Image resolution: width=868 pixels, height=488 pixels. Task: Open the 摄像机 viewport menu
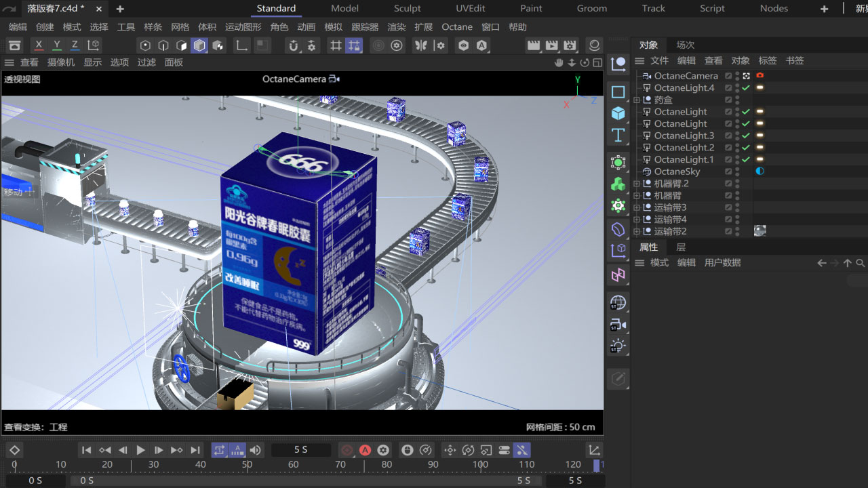[61, 62]
